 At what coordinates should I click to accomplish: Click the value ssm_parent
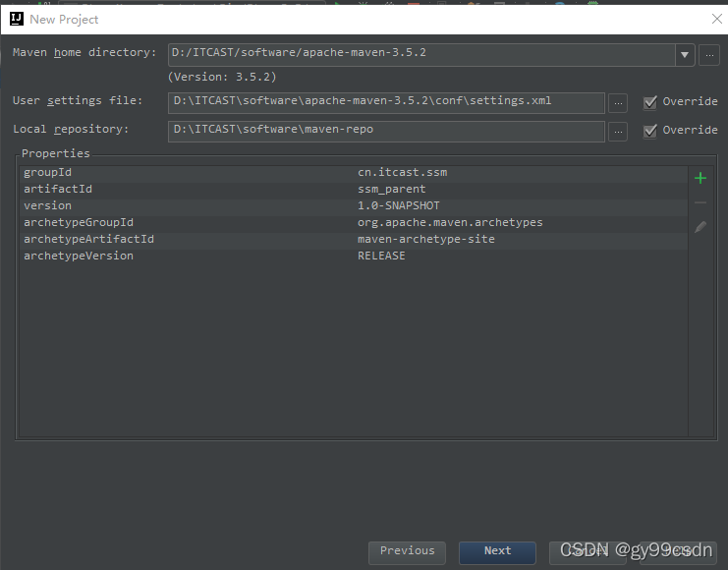coord(391,190)
